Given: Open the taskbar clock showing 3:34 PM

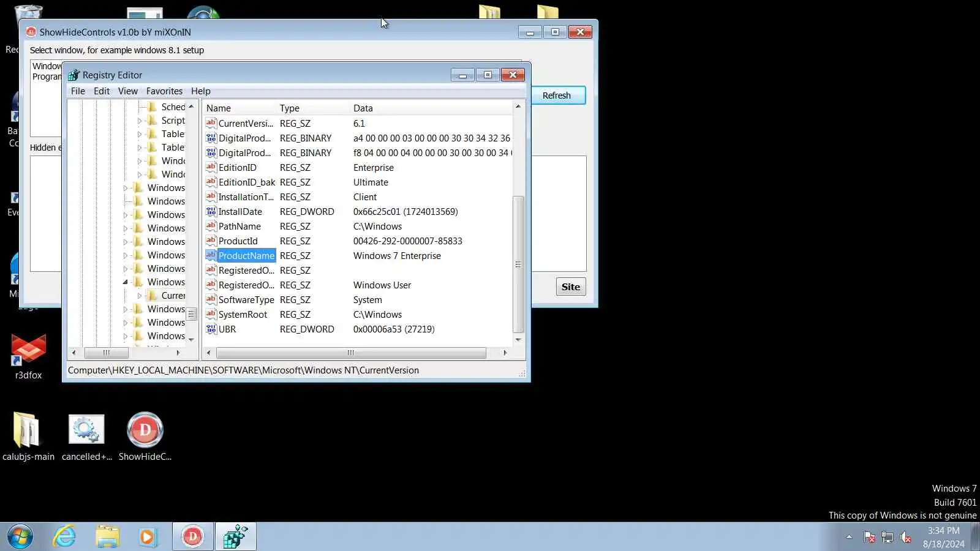Looking at the screenshot, I should click(x=944, y=537).
